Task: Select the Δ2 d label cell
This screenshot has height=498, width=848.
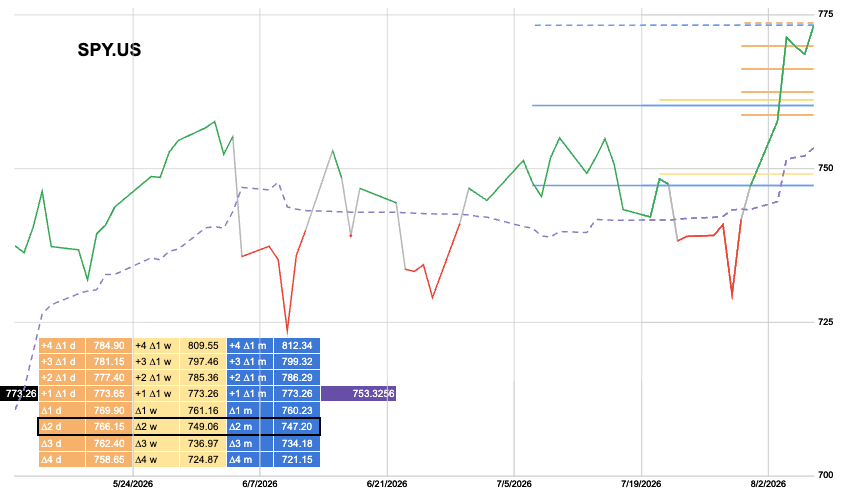Action: 62,427
